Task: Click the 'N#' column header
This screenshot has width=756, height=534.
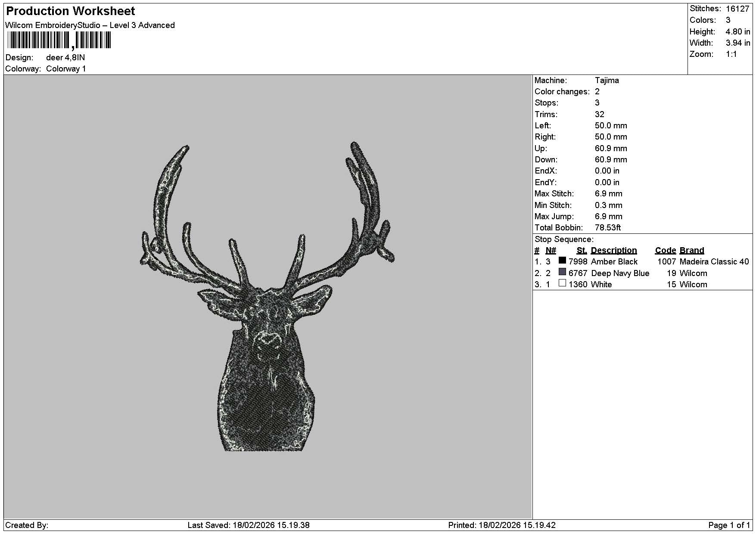Action: coord(551,251)
